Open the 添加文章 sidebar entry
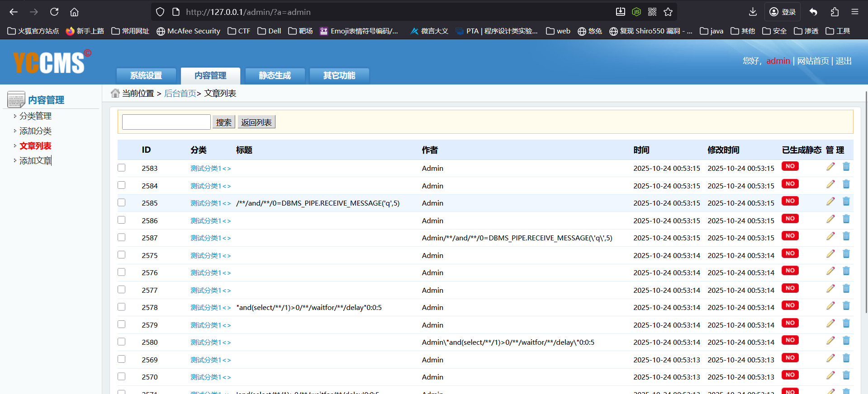 [x=35, y=161]
